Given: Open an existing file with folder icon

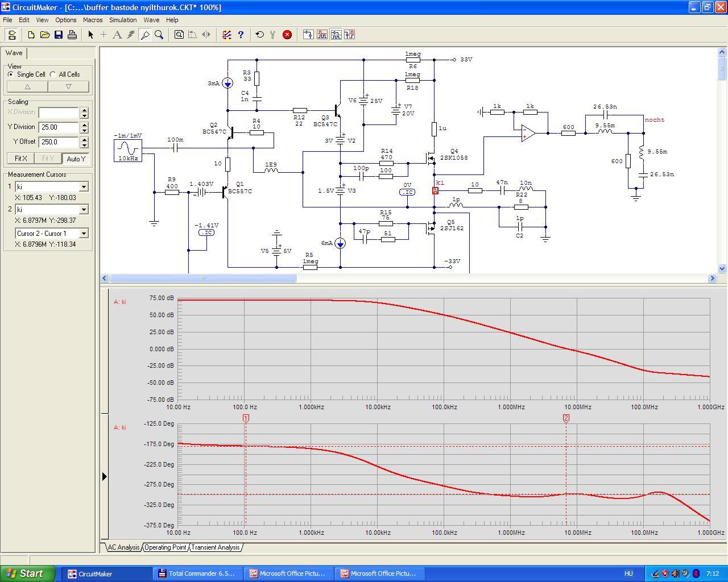Looking at the screenshot, I should (x=45, y=35).
